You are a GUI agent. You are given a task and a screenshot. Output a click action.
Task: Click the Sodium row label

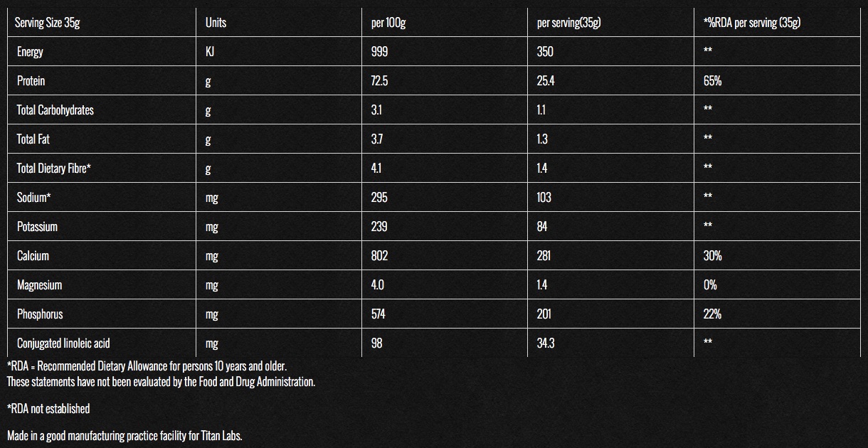[x=33, y=198]
